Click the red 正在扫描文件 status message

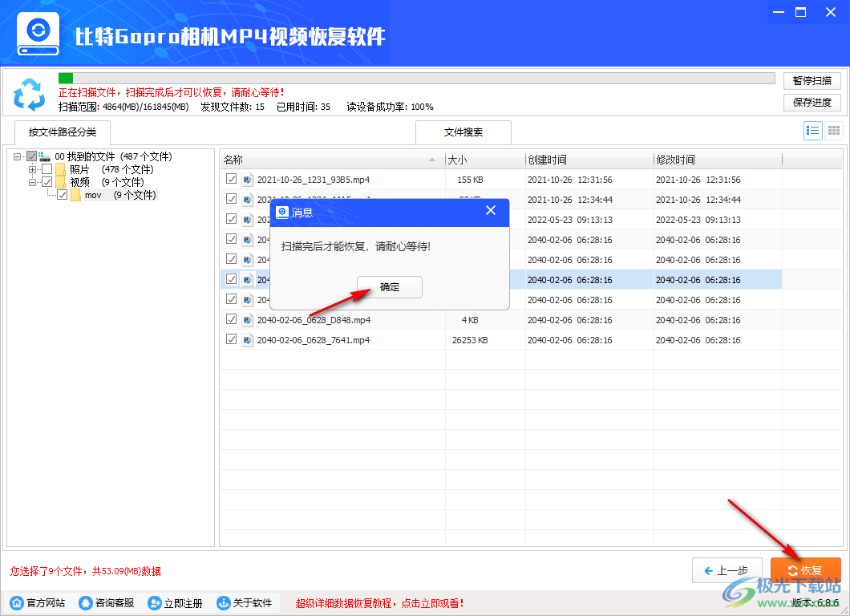tap(172, 93)
